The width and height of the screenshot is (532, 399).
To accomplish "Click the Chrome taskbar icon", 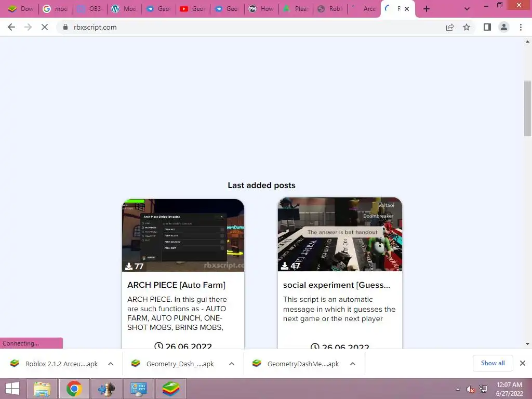I will tap(74, 389).
